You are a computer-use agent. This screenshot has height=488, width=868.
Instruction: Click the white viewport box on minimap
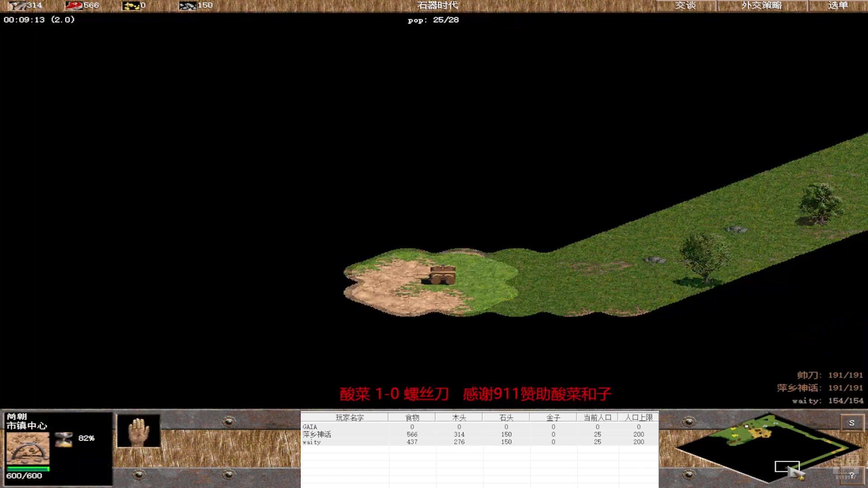[x=787, y=466]
